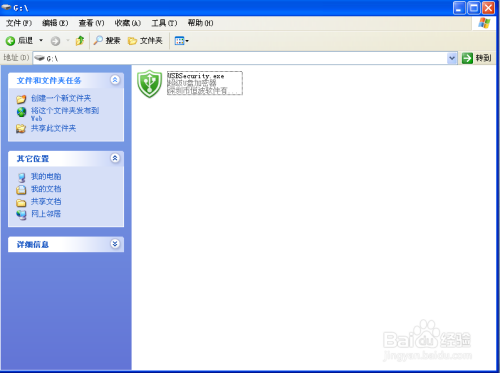Click the green Back (后退) arrow button
The height and width of the screenshot is (373, 500).
point(19,41)
